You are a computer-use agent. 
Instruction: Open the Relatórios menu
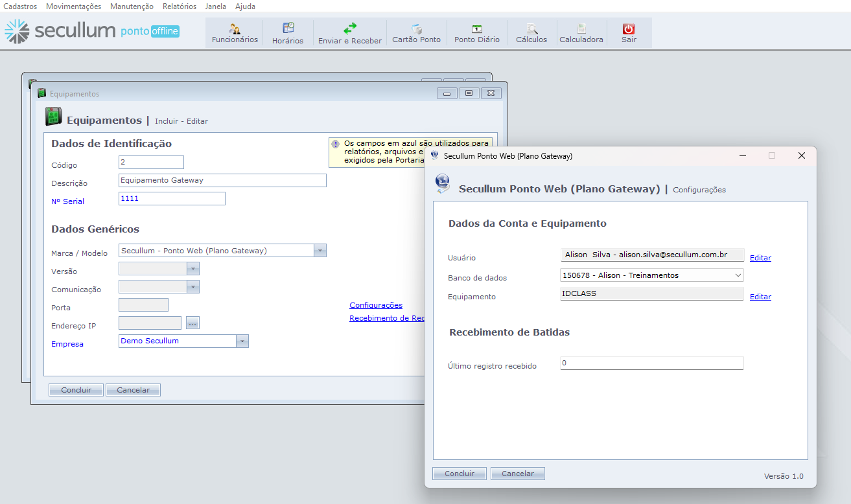pyautogui.click(x=180, y=6)
